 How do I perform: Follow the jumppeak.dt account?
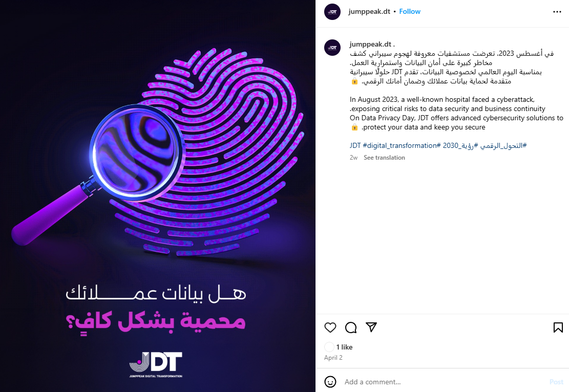pyautogui.click(x=410, y=12)
